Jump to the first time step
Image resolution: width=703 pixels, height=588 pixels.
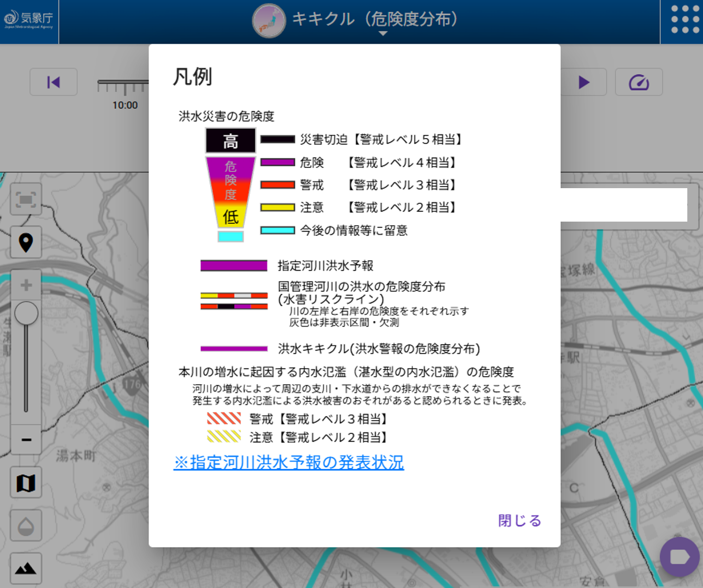point(53,82)
